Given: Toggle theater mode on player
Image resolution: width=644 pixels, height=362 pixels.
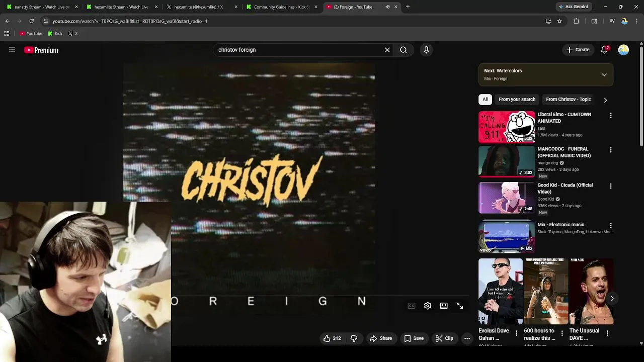Looking at the screenshot, I should (x=444, y=306).
